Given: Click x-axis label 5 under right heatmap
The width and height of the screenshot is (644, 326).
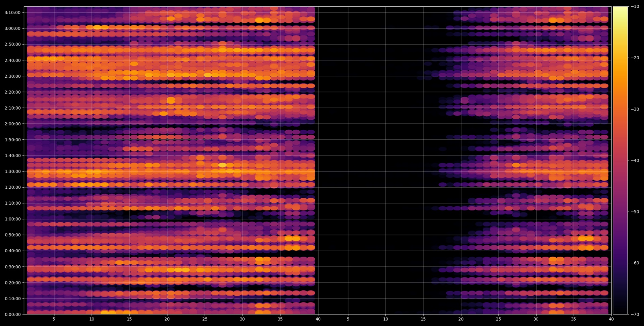Looking at the screenshot, I should [x=348, y=319].
